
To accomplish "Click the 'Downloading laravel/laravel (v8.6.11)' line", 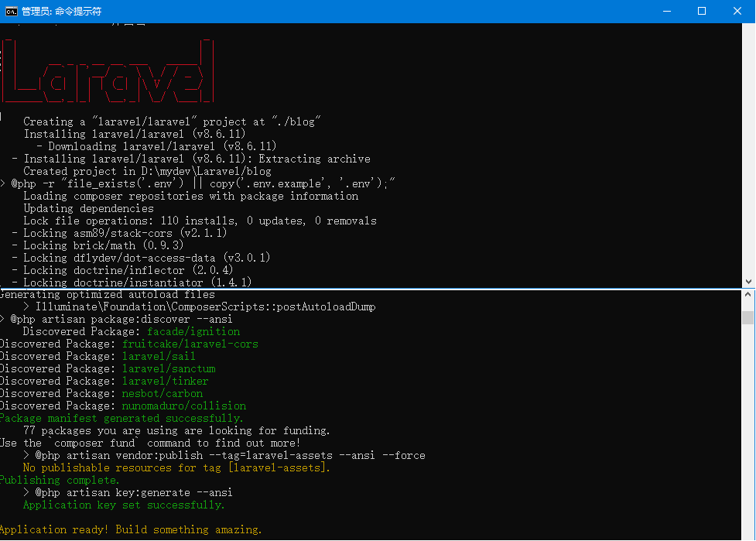I will coord(156,146).
